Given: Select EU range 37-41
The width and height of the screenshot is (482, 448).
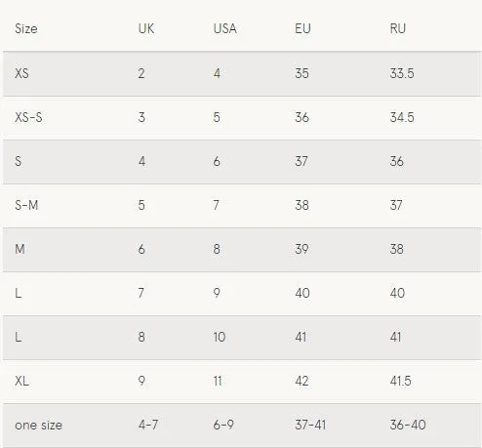Looking at the screenshot, I should (310, 425).
